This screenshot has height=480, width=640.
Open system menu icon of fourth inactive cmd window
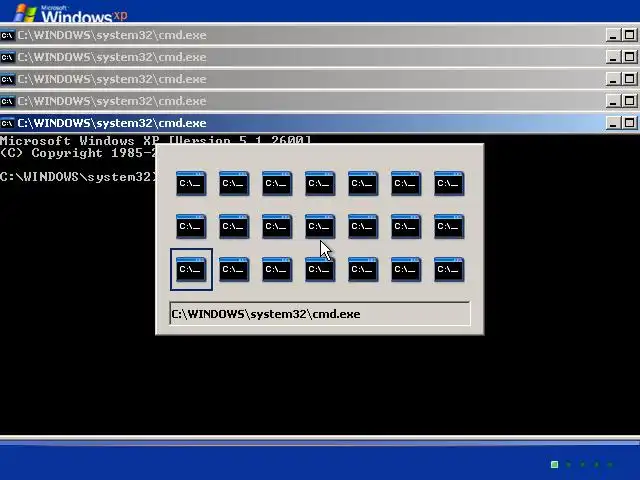[x=7, y=101]
